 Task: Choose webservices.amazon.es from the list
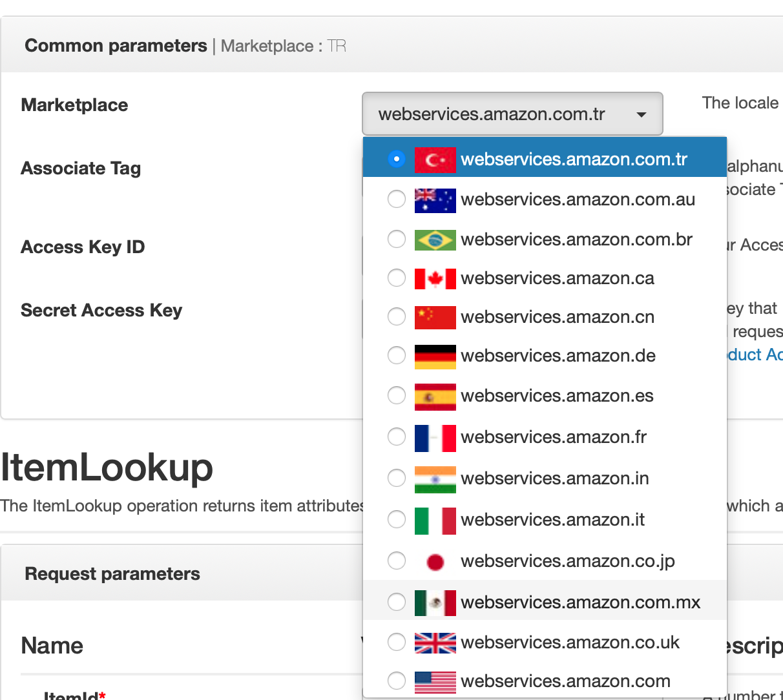coord(557,396)
